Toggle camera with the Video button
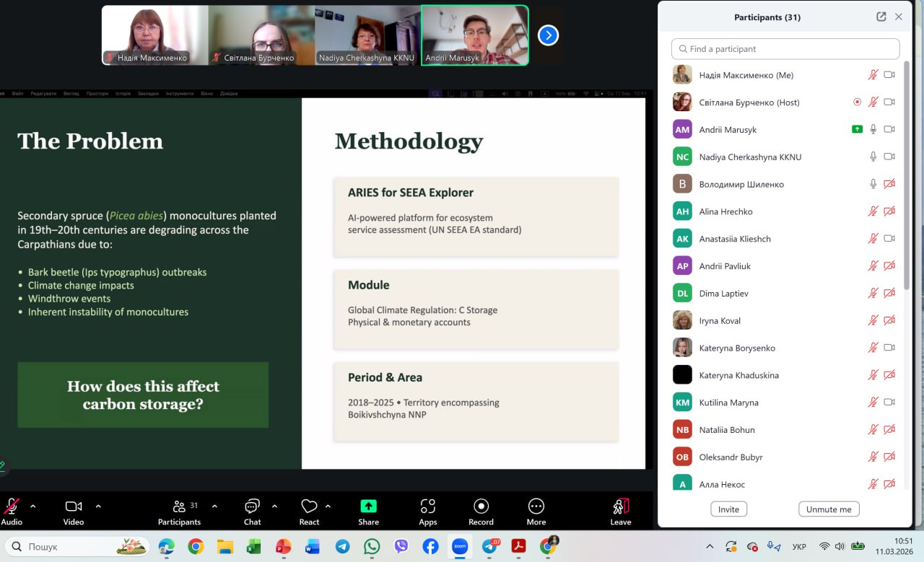Viewport: 924px width, 562px height. [74, 506]
